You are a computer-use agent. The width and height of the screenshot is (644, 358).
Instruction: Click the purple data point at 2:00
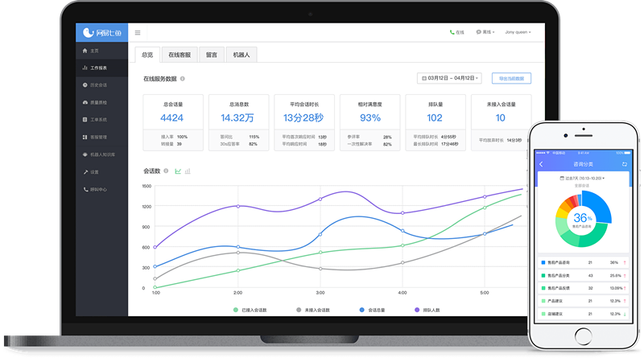238,206
